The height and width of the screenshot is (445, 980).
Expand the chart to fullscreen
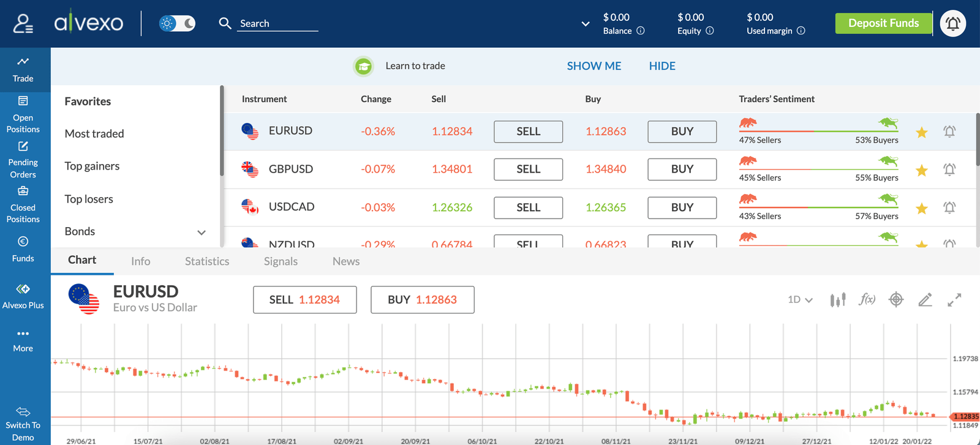[954, 300]
